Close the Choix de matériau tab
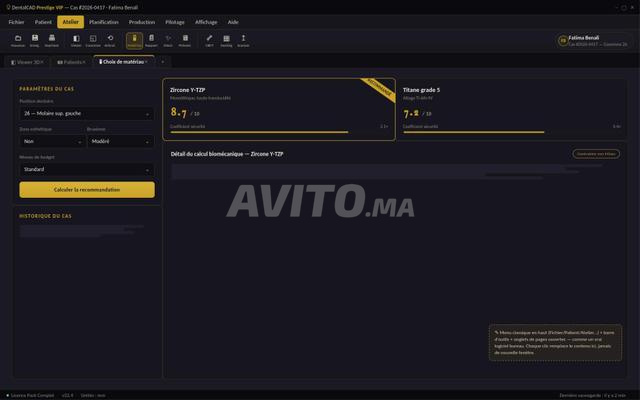Viewport: 640px width, 400px height. pos(146,62)
